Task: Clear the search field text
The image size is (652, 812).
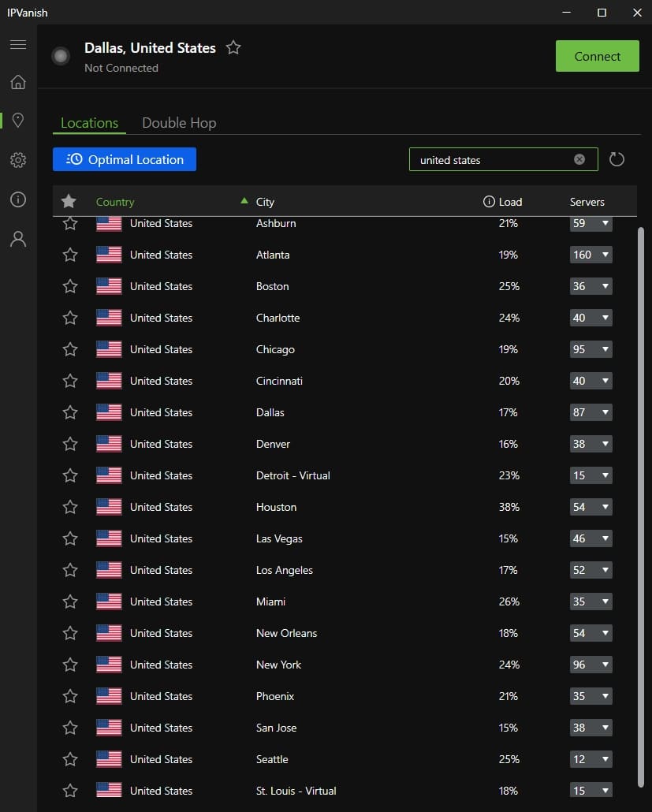Action: coord(579,159)
